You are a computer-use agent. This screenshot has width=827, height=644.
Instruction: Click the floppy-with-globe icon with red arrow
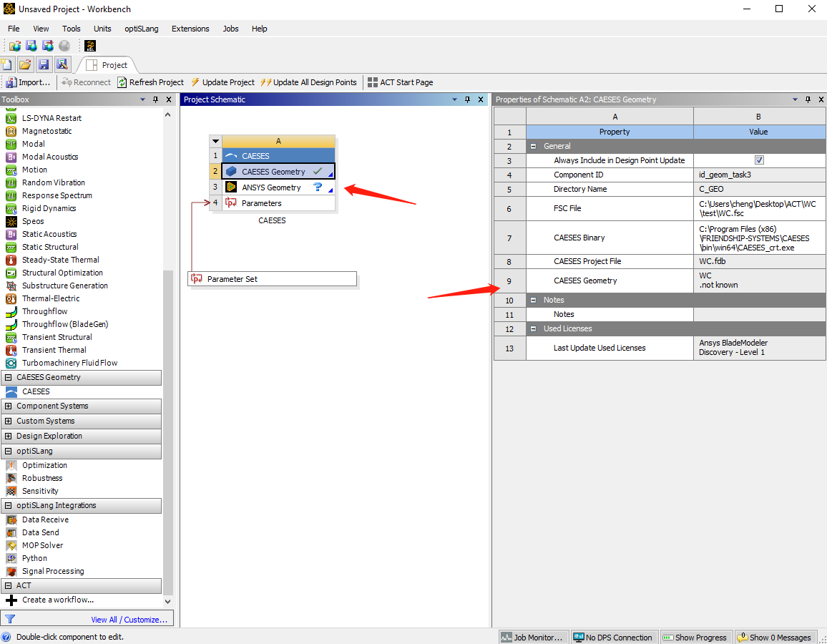[x=47, y=46]
